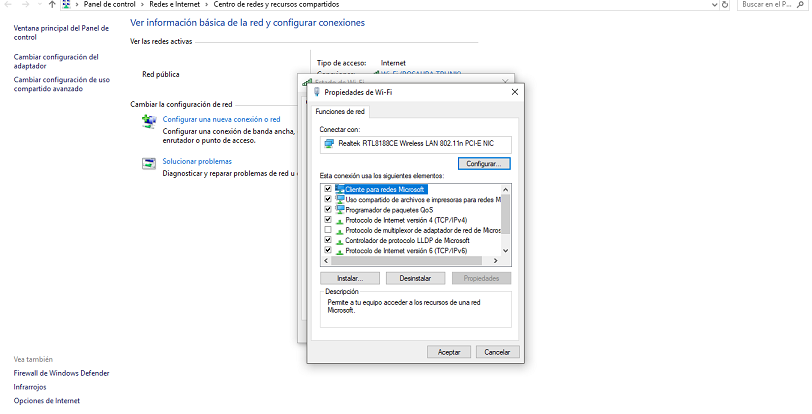Open the Solucionar problemas link
This screenshot has height=414, width=812.
(197, 161)
